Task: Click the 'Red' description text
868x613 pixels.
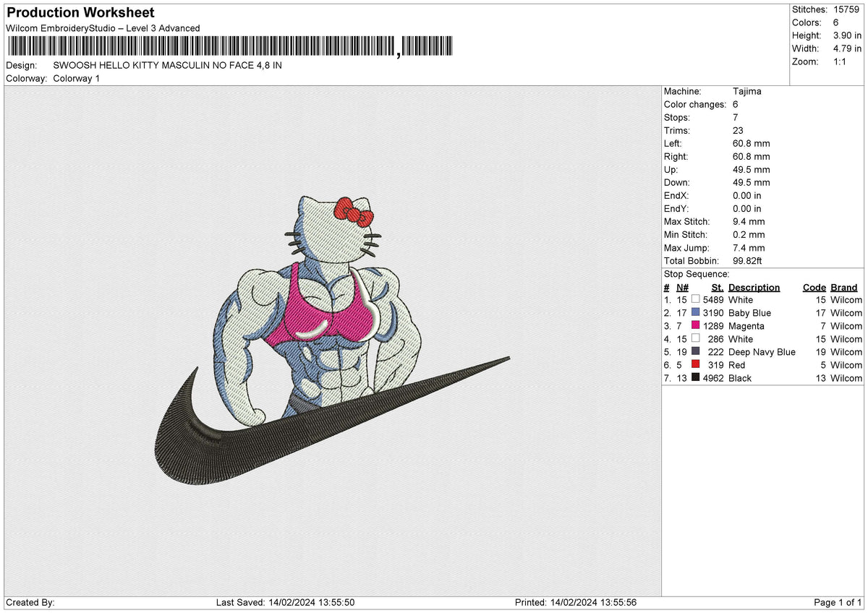Action: click(737, 365)
